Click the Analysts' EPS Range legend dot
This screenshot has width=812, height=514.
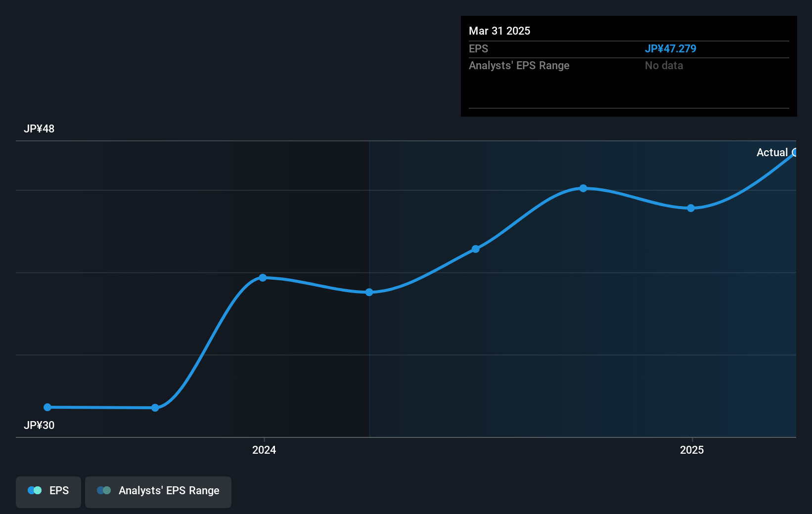[104, 490]
